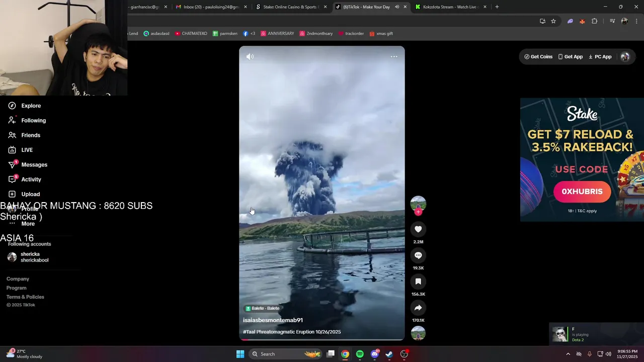Open the weather widget showing 27°C
The height and width of the screenshot is (362, 644).
coord(24,354)
